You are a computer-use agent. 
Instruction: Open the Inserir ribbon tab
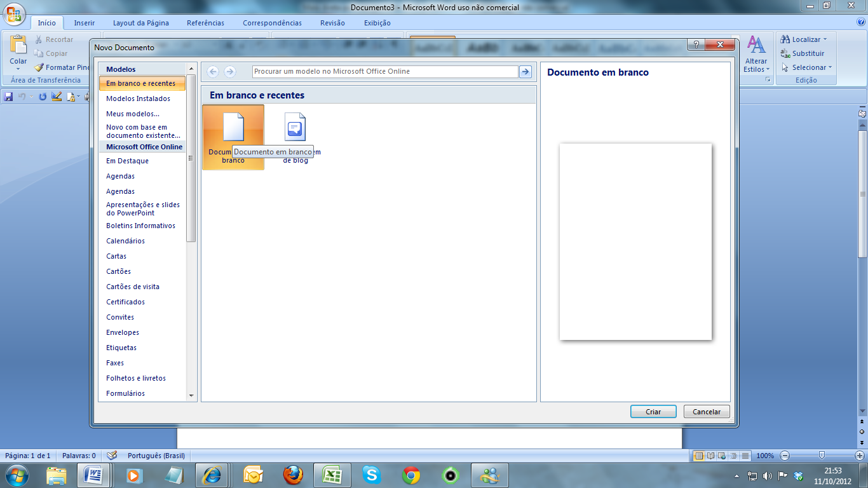(85, 23)
